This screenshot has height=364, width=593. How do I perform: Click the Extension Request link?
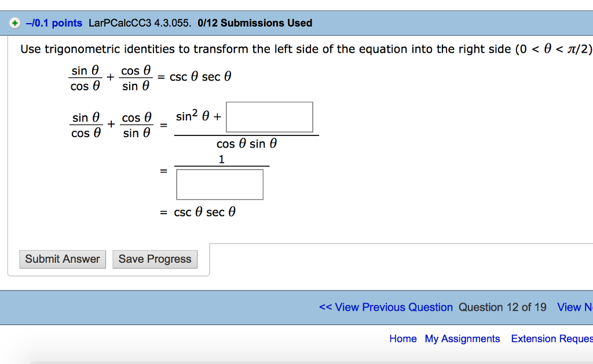pos(551,339)
